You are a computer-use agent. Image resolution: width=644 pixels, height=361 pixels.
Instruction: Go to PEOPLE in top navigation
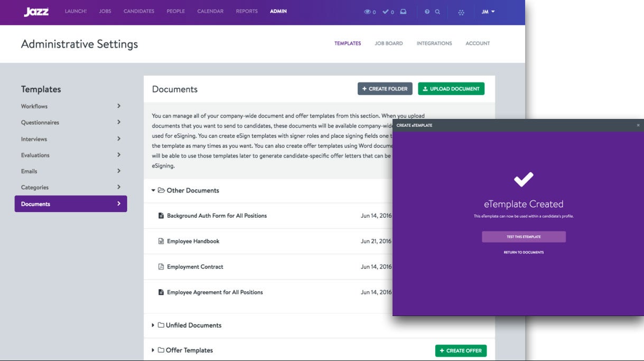tap(176, 11)
